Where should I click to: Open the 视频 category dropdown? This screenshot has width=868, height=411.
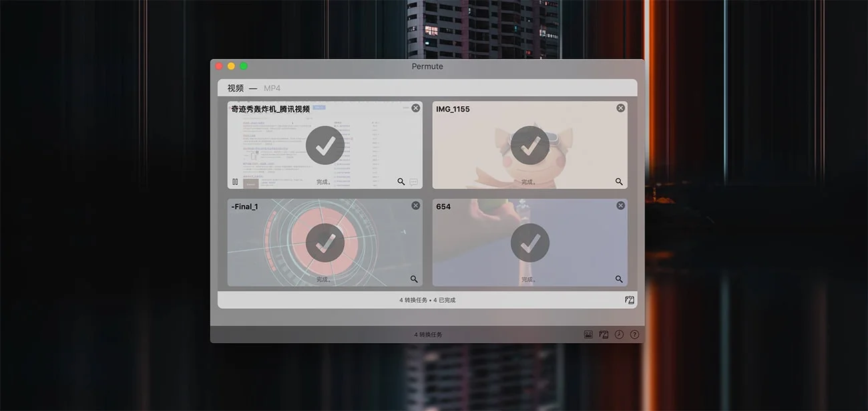pyautogui.click(x=235, y=88)
